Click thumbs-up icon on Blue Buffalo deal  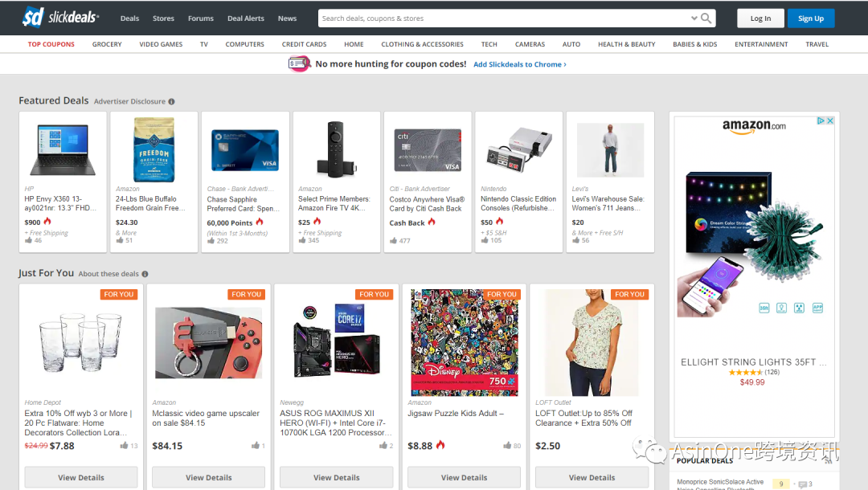pos(120,240)
